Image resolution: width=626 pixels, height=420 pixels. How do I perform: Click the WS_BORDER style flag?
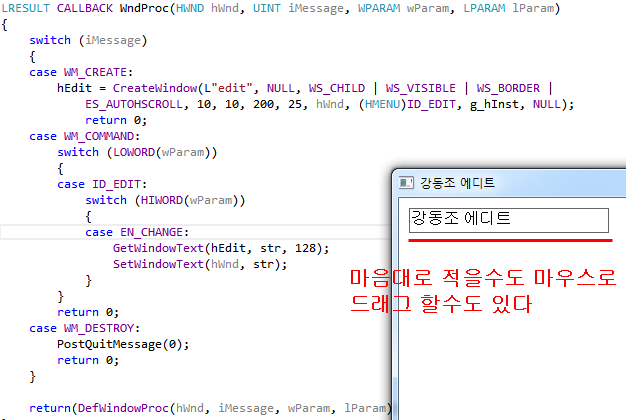coord(508,88)
